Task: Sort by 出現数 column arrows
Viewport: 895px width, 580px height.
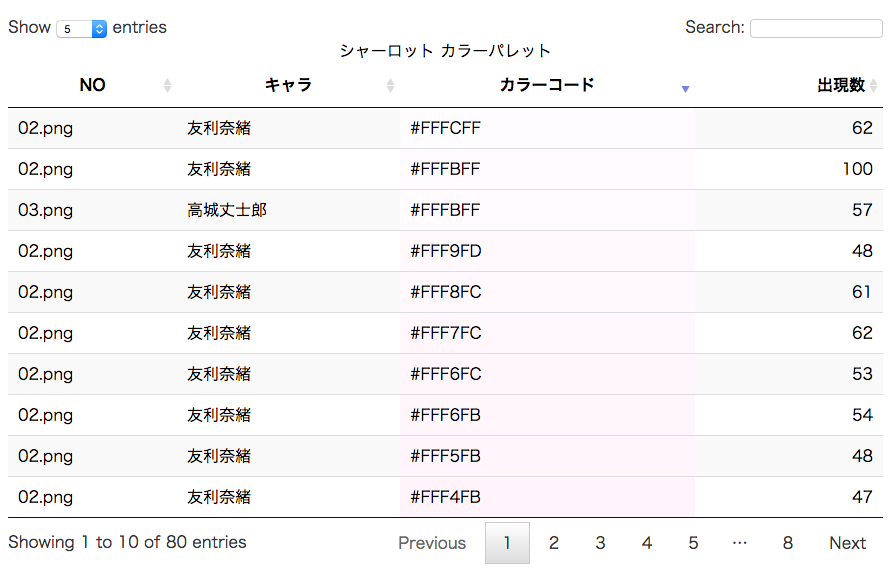Action: (x=874, y=86)
